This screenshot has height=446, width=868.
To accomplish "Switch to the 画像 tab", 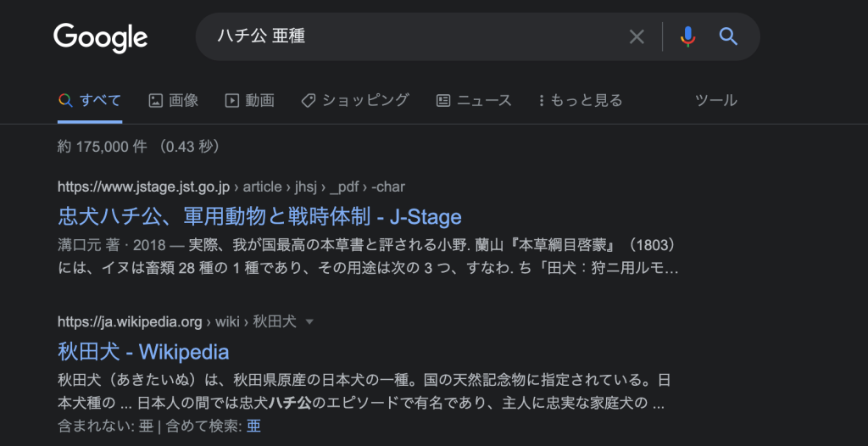I will click(x=173, y=100).
